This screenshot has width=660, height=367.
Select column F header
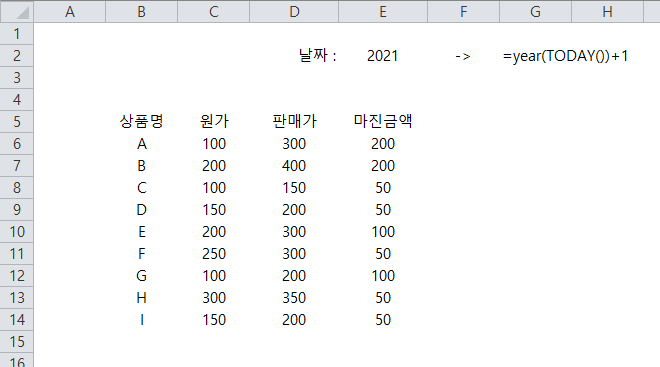tap(463, 11)
